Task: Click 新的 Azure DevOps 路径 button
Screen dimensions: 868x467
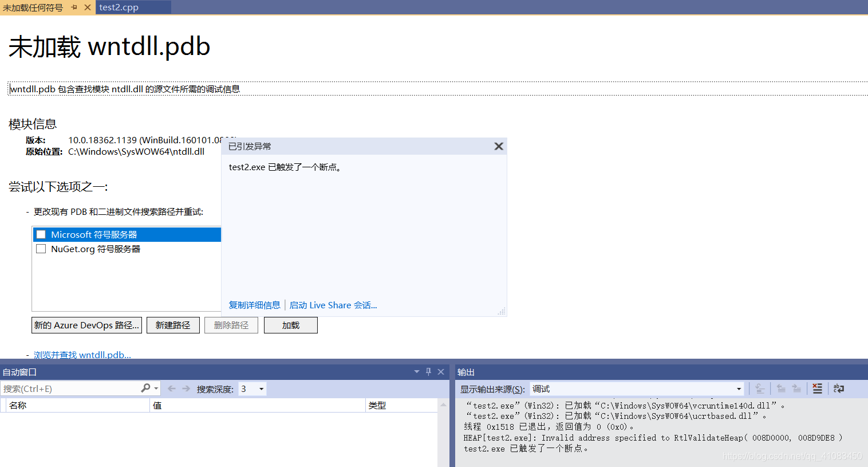Action: click(86, 325)
